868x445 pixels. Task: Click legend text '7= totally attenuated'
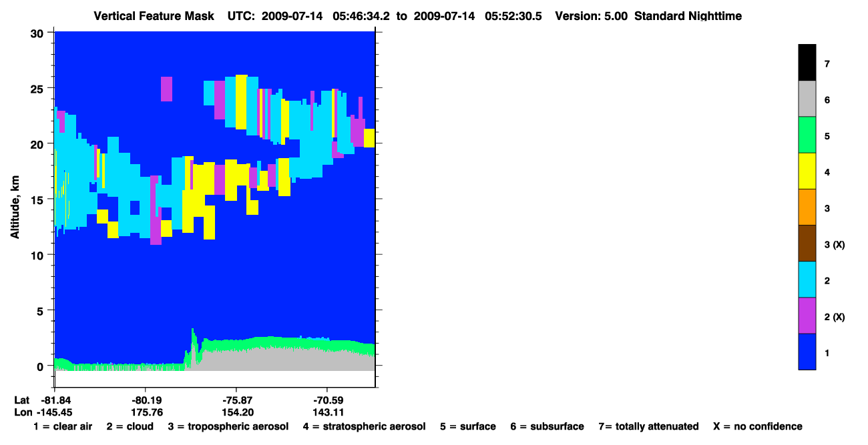pyautogui.click(x=648, y=426)
